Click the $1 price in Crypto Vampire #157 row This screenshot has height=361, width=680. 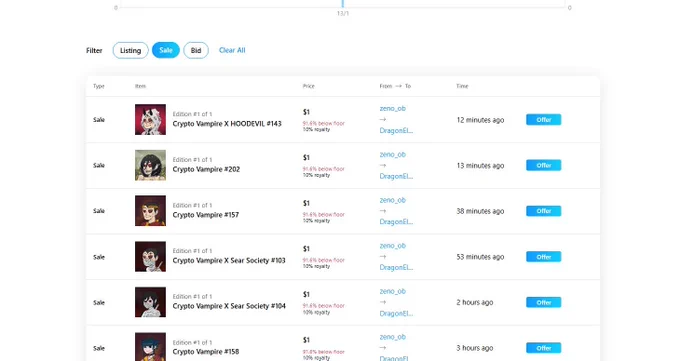pos(306,203)
